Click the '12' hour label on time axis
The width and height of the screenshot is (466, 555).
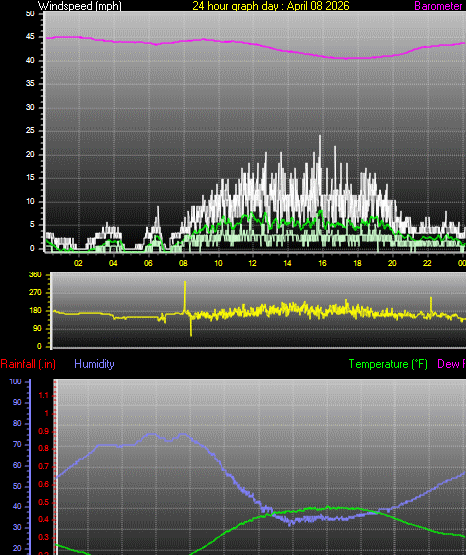[x=252, y=263]
